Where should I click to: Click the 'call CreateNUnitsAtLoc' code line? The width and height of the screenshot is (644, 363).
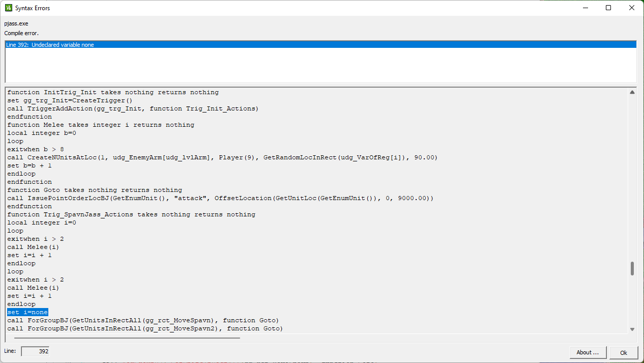point(222,157)
